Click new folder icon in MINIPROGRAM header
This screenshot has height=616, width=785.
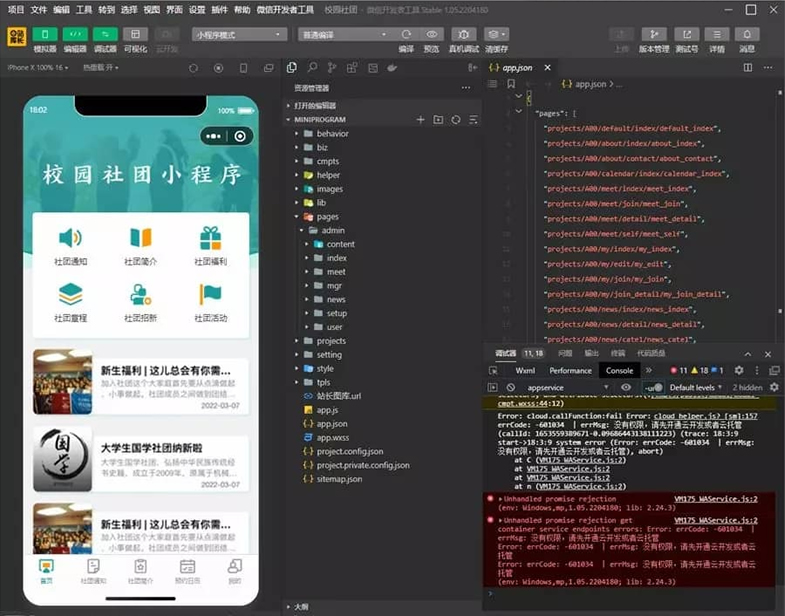[x=438, y=120]
